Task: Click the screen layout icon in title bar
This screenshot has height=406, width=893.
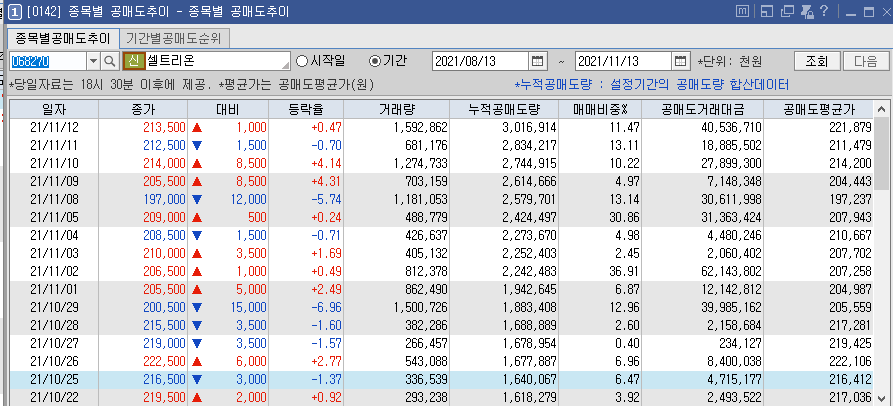Action: [767, 11]
